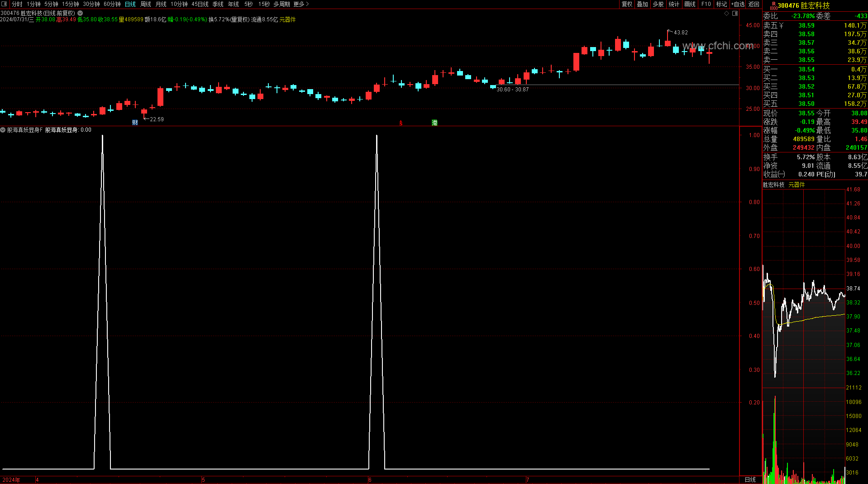Click the 换手 value 5.72%

pyautogui.click(x=806, y=157)
